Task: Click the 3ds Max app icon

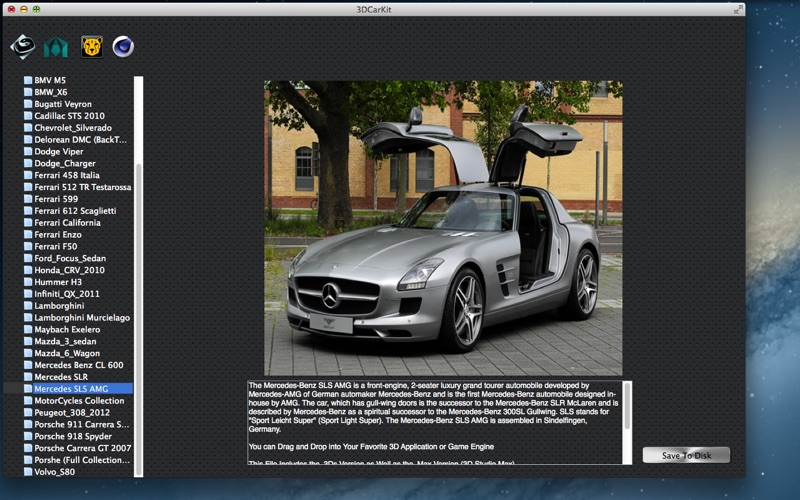Action: [x=22, y=47]
